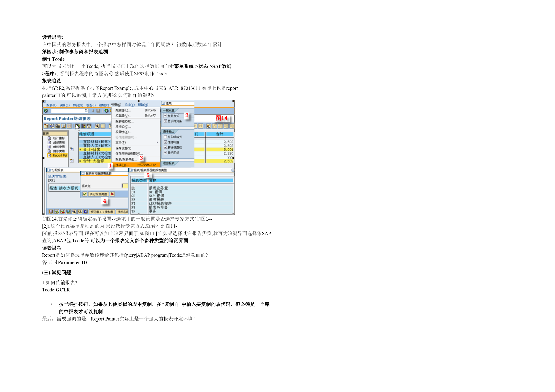Choose 报表/报表界面... menu entry
Viewport: 555px width, 392px height.
136,159
